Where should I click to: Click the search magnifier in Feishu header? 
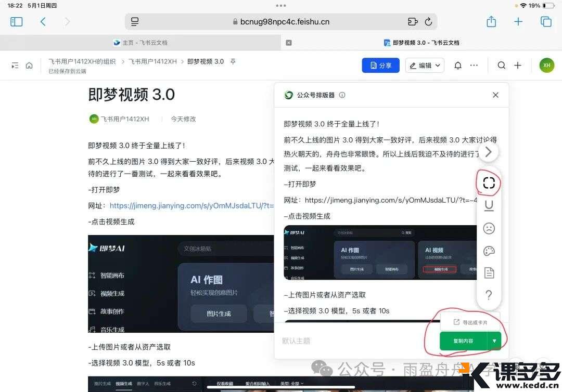(501, 66)
